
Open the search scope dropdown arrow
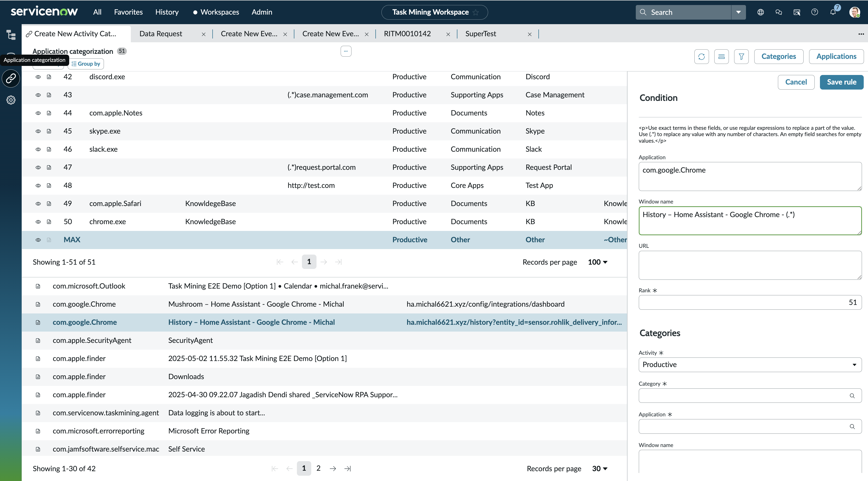739,12
